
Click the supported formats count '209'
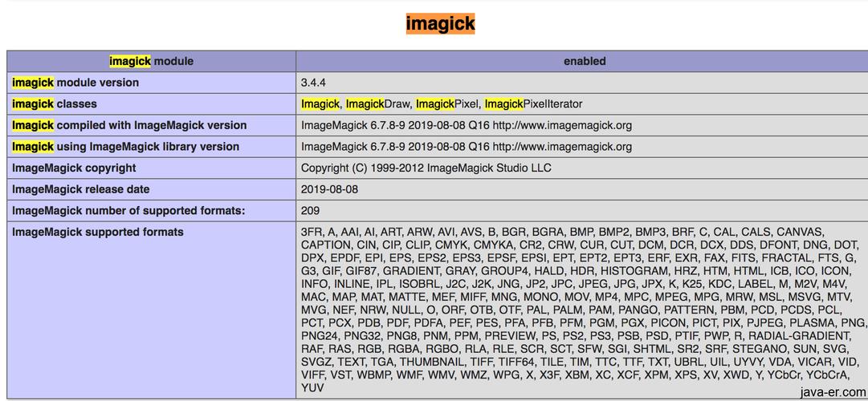coord(310,211)
